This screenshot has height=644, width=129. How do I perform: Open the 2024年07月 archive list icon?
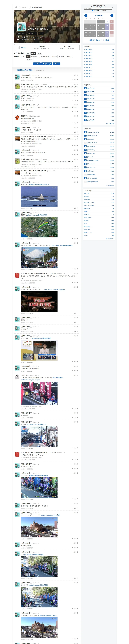tap(85, 88)
